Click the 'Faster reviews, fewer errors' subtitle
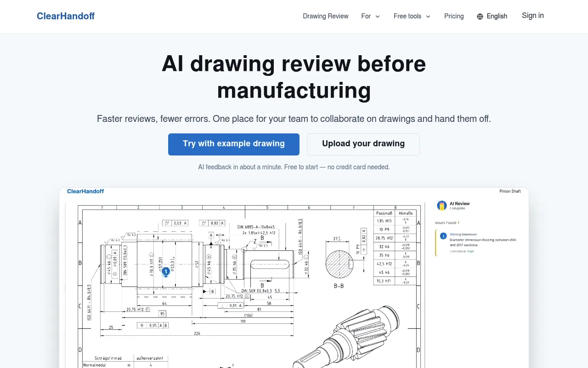This screenshot has width=588, height=368. [x=294, y=119]
